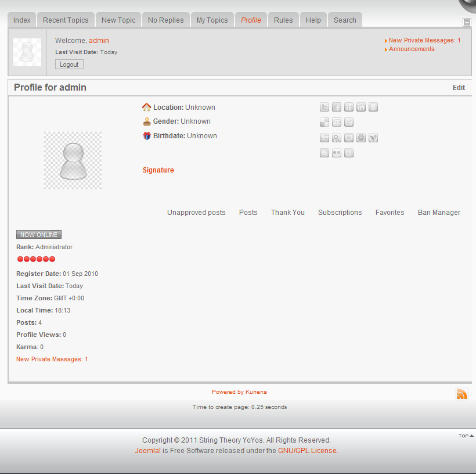Click the ICQ flower icon

click(x=361, y=138)
